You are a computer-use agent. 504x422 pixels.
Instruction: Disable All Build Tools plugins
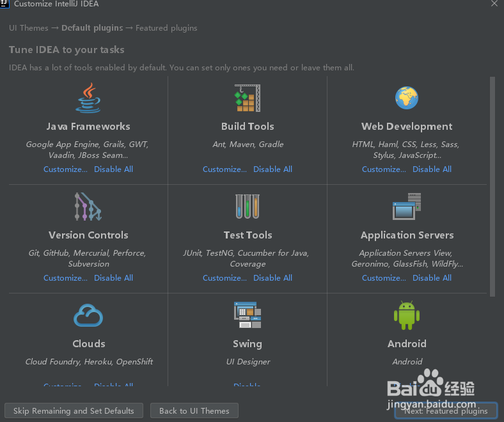(x=272, y=169)
